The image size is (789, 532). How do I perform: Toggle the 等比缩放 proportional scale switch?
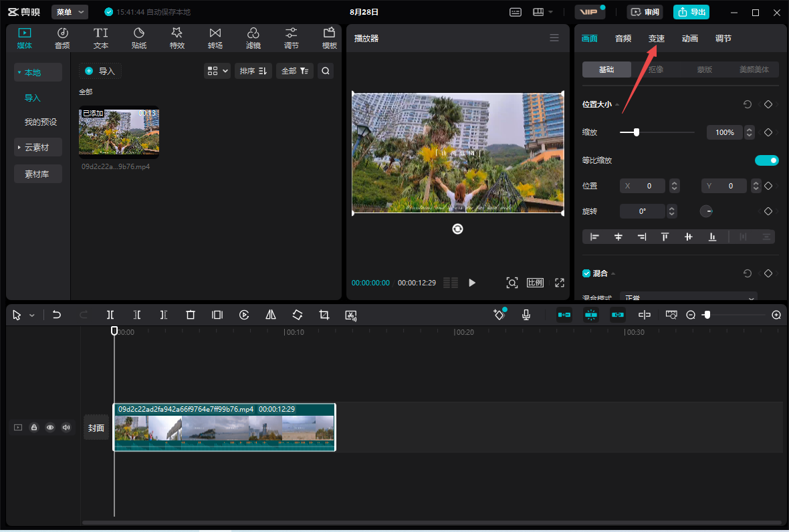coord(766,160)
